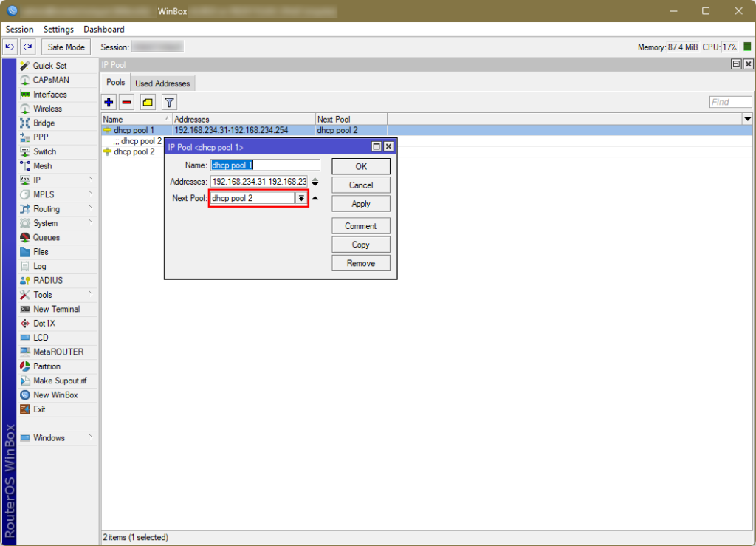Apply the dhcp pool 1 changes
The height and width of the screenshot is (546, 756).
[360, 203]
